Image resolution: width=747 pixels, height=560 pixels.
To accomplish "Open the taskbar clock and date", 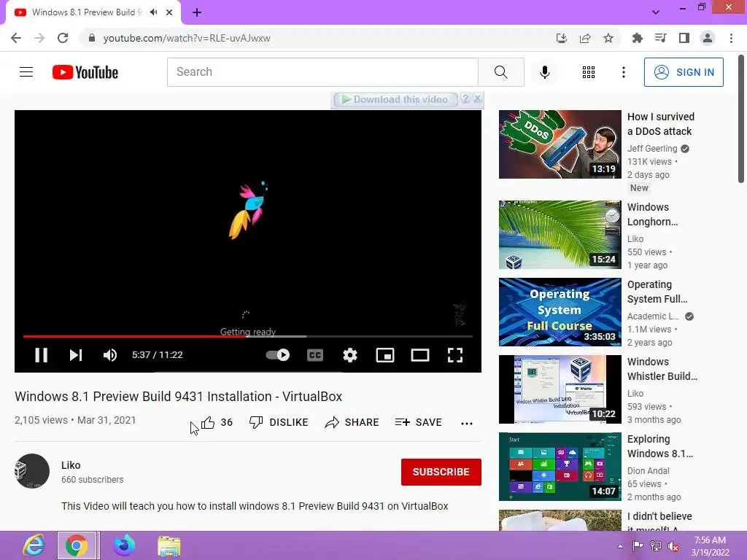I will tap(710, 546).
